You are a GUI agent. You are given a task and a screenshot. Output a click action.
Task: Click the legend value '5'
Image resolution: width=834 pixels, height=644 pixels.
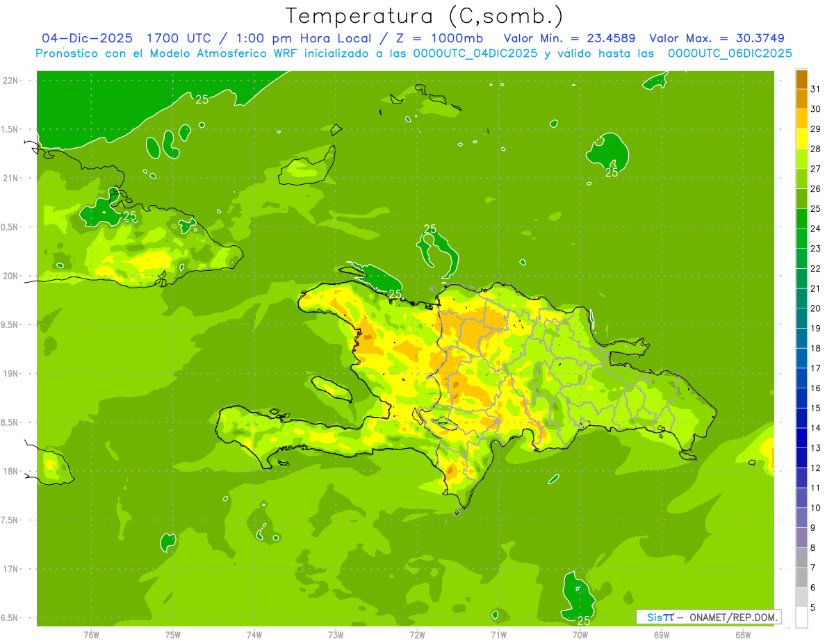(813, 607)
